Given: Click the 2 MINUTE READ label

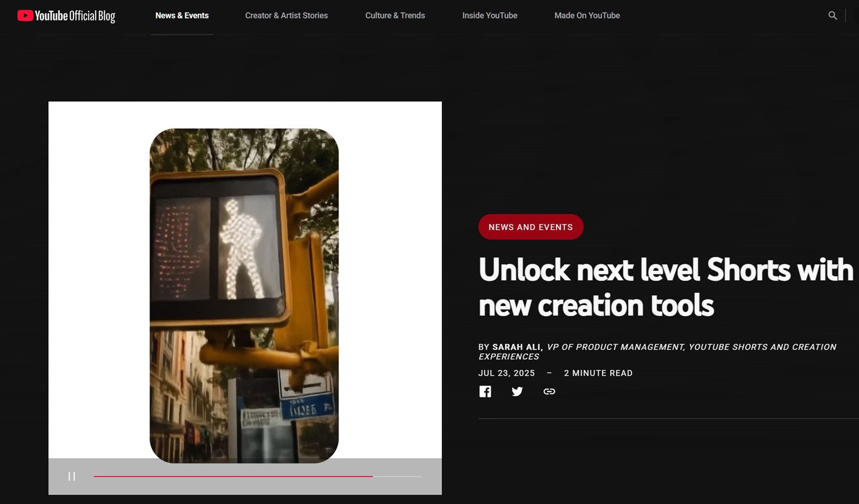Looking at the screenshot, I should [598, 373].
